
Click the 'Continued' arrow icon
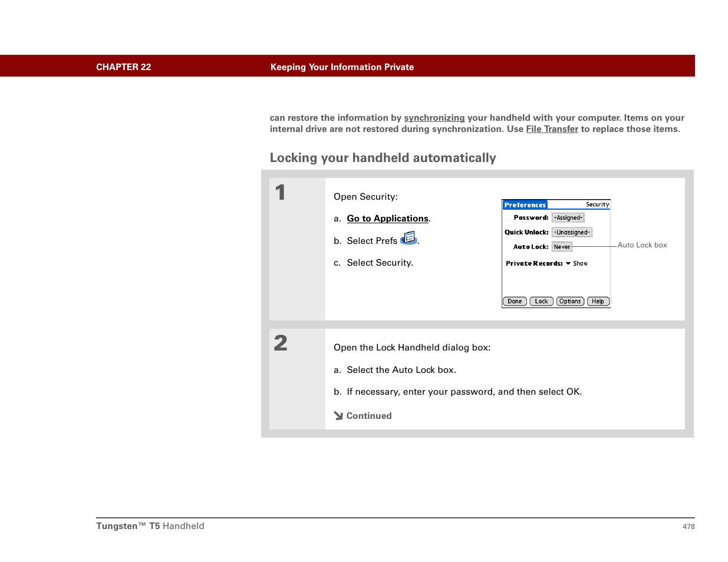click(x=338, y=416)
